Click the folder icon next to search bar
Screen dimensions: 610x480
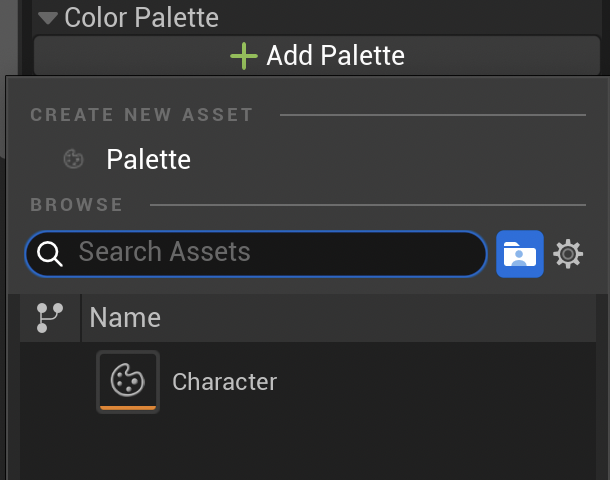coord(520,254)
